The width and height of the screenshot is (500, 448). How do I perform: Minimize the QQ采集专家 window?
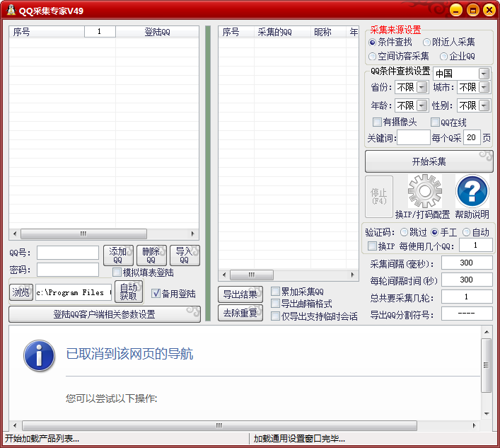pyautogui.click(x=456, y=10)
